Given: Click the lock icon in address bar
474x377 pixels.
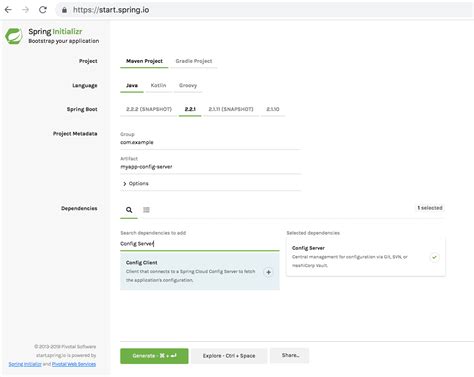Looking at the screenshot, I should point(64,10).
